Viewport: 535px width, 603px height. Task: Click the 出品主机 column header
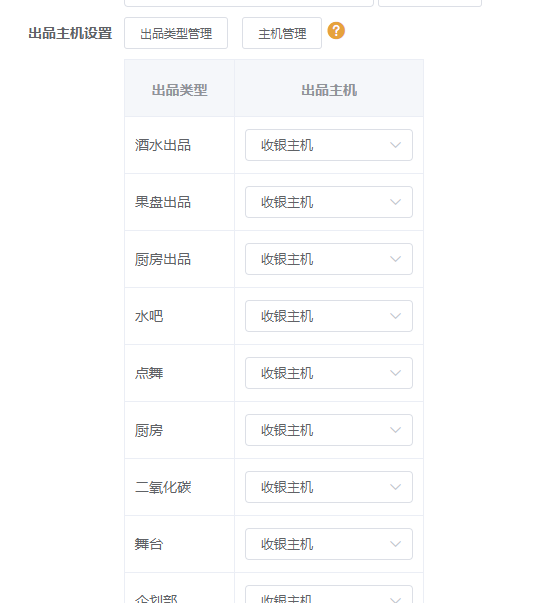pyautogui.click(x=329, y=90)
